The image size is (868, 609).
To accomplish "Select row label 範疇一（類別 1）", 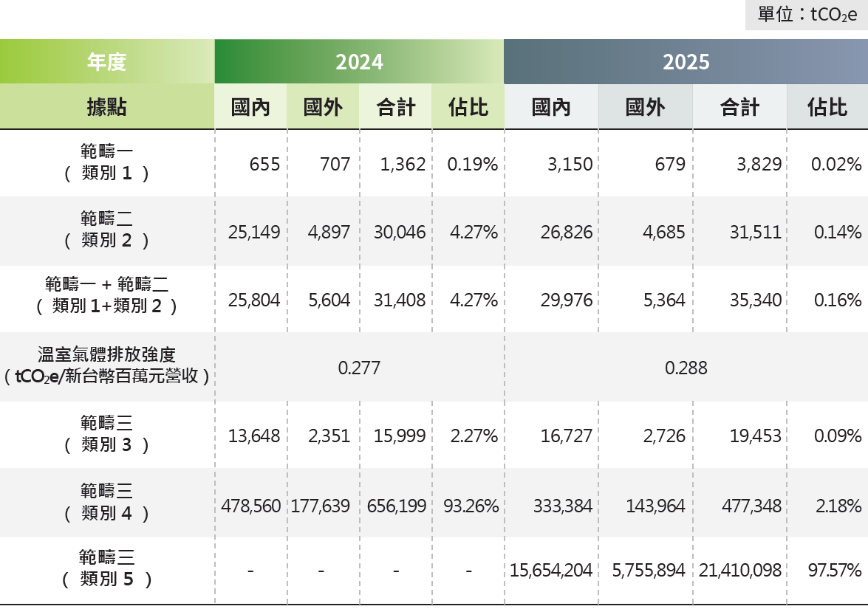I will point(107,162).
